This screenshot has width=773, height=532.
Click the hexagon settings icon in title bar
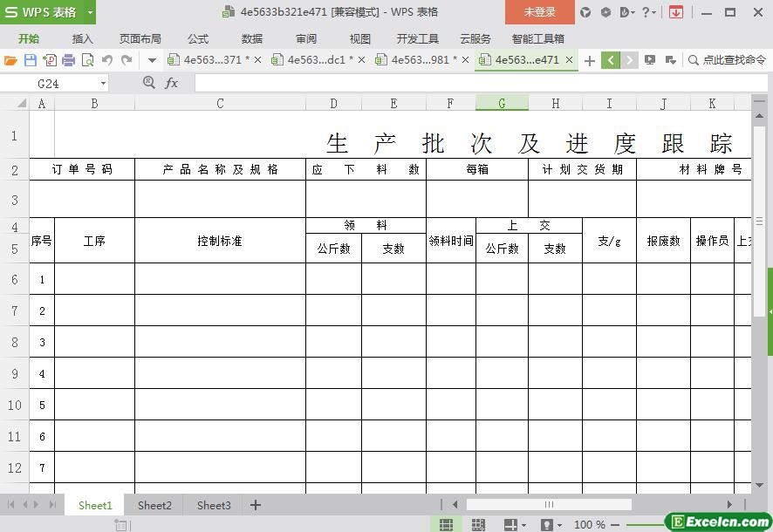605,12
